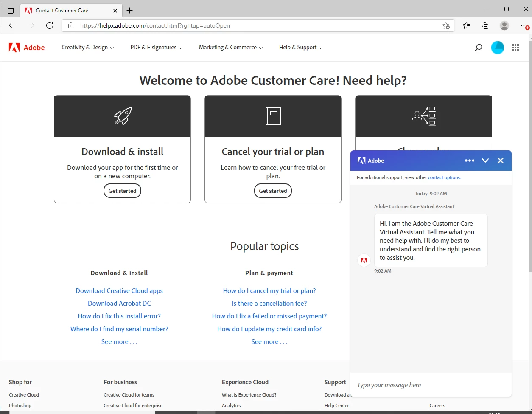Click See more under Plan & payment
532x414 pixels.
tap(269, 342)
